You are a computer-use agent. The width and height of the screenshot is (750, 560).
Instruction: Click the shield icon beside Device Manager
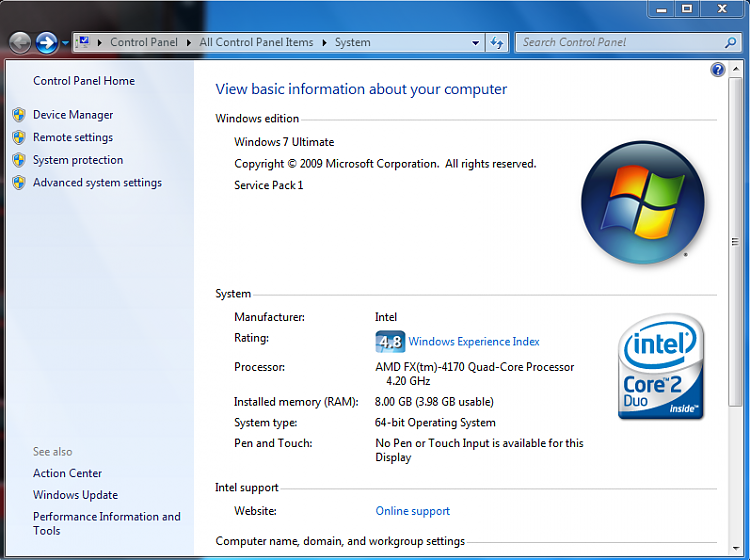[x=19, y=115]
